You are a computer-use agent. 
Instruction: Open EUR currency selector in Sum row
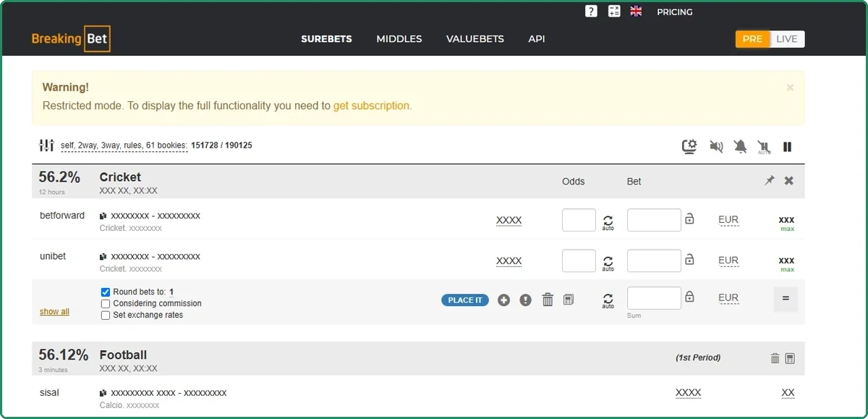pos(728,298)
